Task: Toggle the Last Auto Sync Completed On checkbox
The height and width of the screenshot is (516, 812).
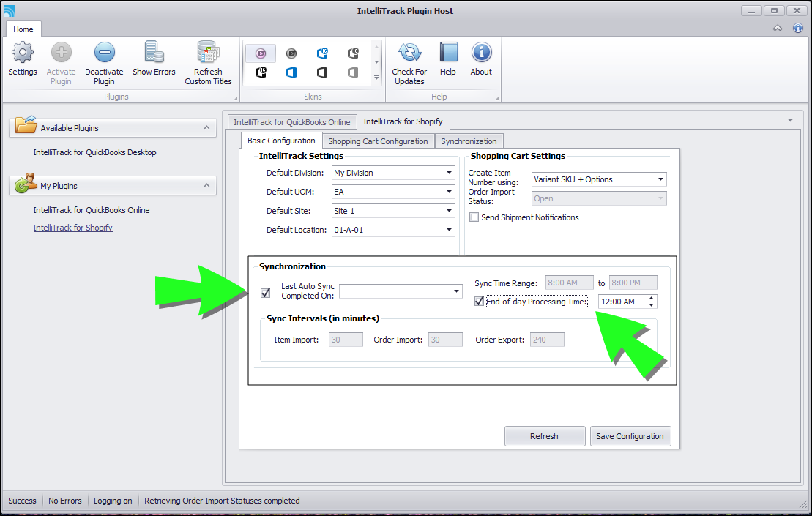Action: (x=266, y=293)
